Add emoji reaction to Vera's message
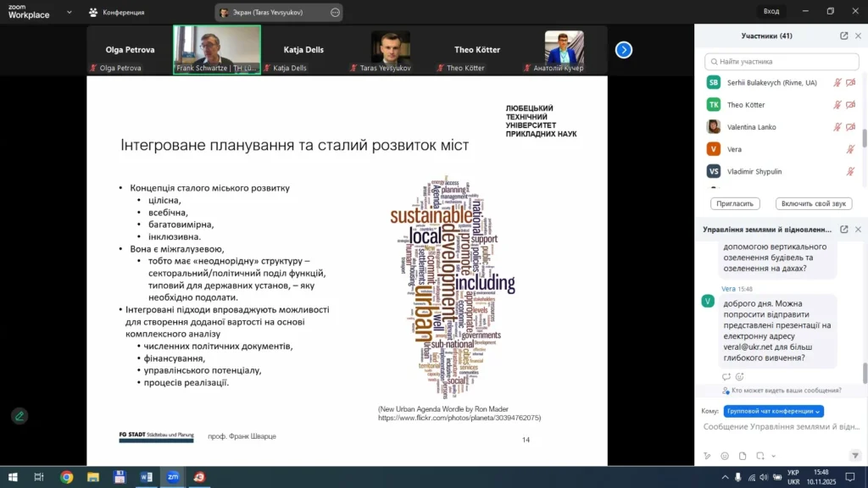 [739, 376]
